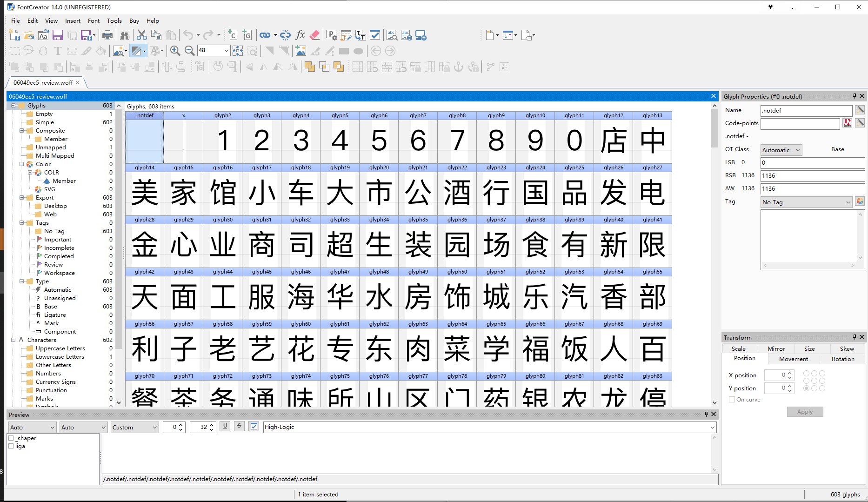Click the glyph Name input field
The image size is (868, 502).
[x=806, y=110]
